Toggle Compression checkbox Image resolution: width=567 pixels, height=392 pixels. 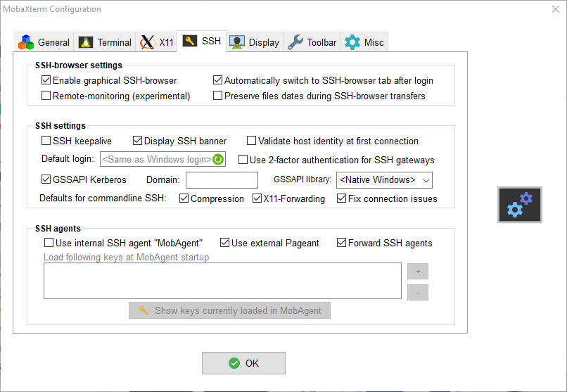click(x=184, y=198)
